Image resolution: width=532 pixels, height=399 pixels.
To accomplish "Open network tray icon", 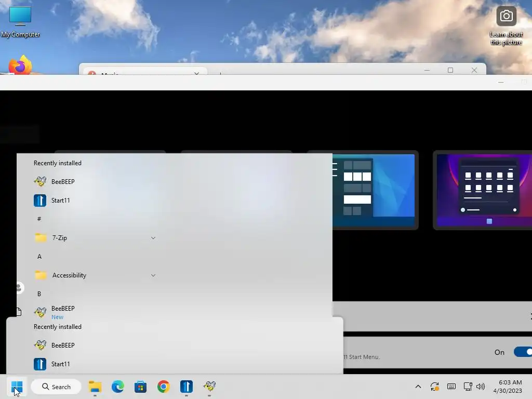I will click(x=468, y=387).
